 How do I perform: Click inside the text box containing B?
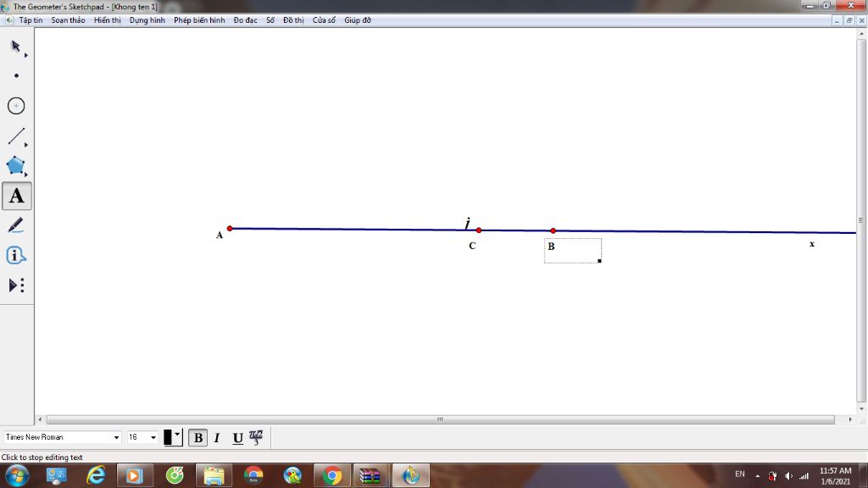[573, 251]
